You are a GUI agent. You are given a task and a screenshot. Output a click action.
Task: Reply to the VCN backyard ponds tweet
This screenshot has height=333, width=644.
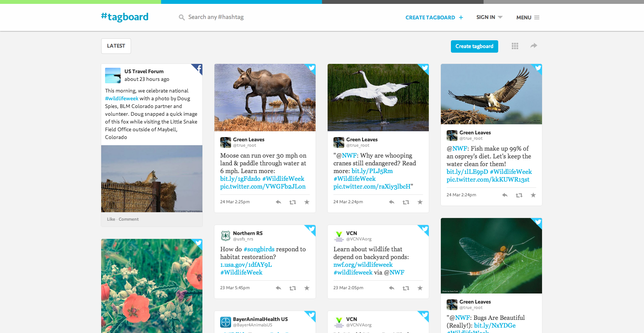click(x=392, y=288)
